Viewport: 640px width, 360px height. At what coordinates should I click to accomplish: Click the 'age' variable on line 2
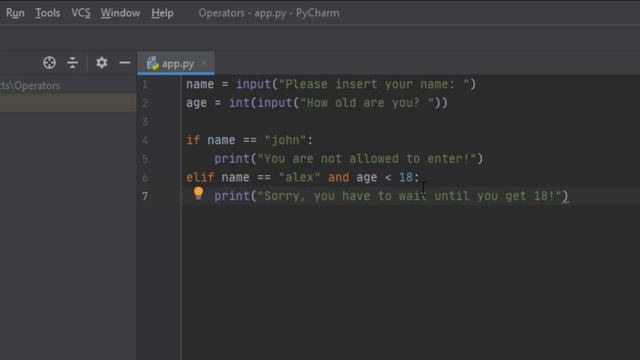[x=196, y=104]
